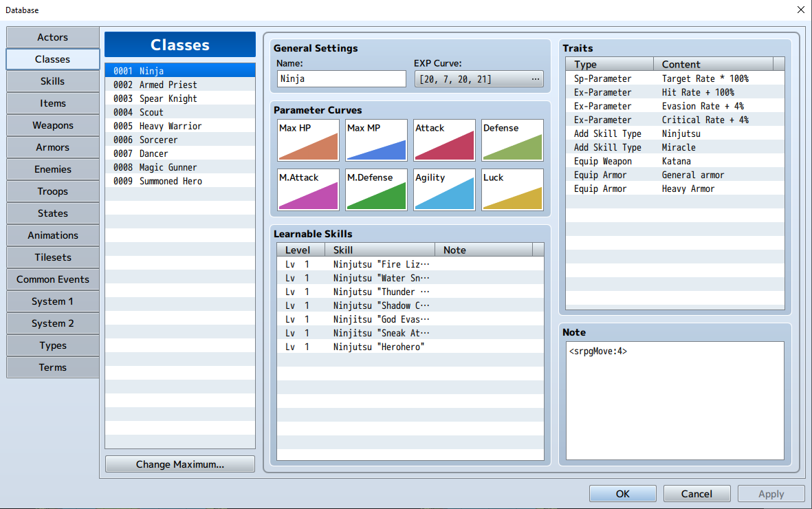Viewport: 812px width, 509px height.
Task: Open the M.Defense parameter curve
Action: tap(376, 190)
